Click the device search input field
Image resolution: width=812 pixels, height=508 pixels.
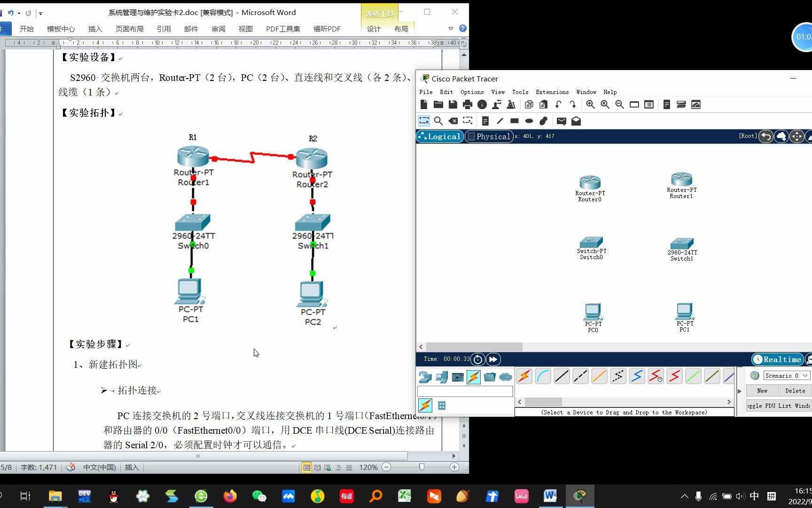[x=465, y=391]
